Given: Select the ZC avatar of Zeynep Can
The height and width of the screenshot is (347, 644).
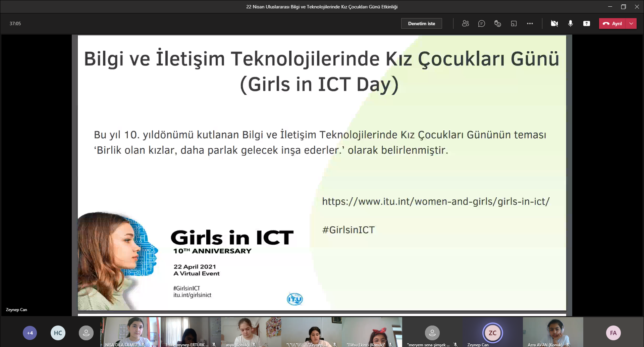Looking at the screenshot, I should [x=492, y=333].
